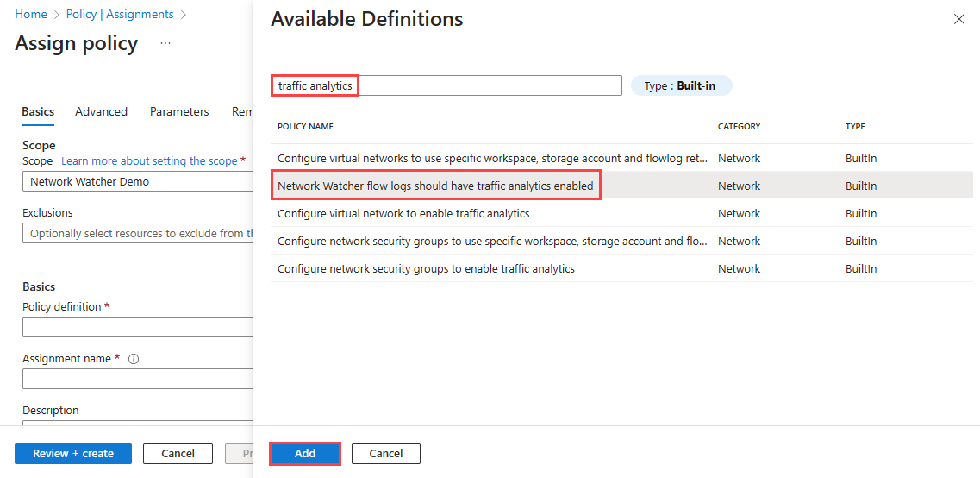Select Configure virtual network to enable traffic analytics
The image size is (980, 478).
(403, 213)
